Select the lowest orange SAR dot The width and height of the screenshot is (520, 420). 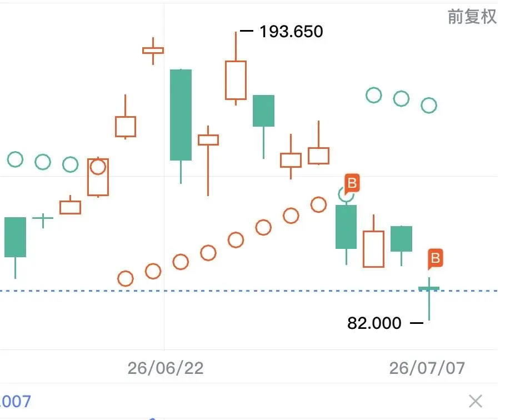[126, 278]
